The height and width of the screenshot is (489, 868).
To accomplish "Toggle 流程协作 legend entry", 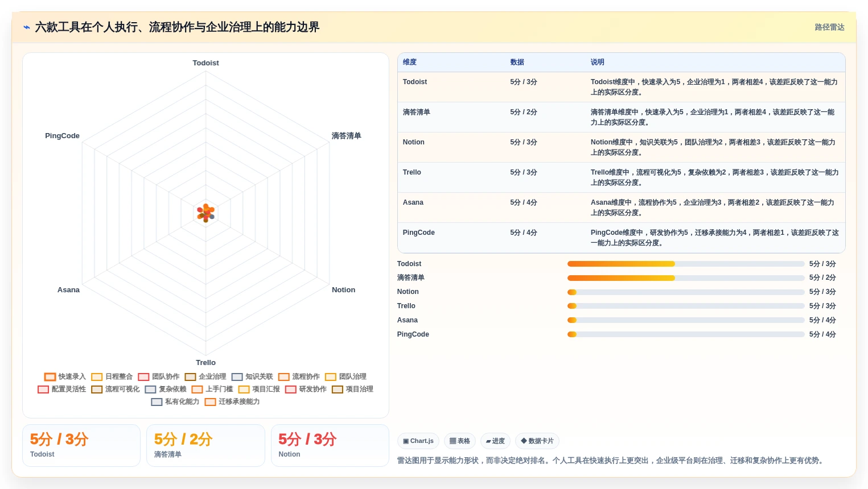I will pos(299,377).
